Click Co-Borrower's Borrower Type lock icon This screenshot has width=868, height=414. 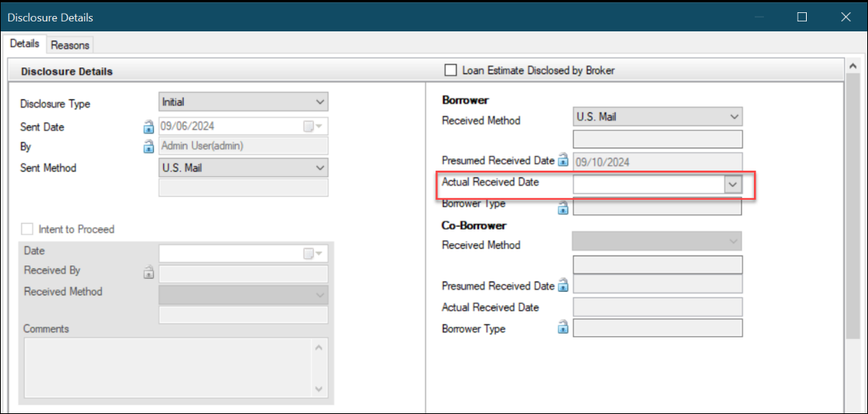pos(563,328)
